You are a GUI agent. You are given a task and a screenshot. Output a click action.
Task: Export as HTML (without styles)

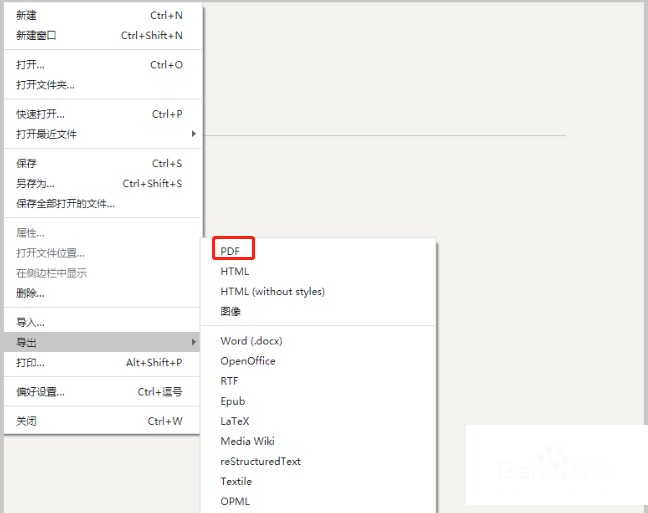(x=318, y=291)
